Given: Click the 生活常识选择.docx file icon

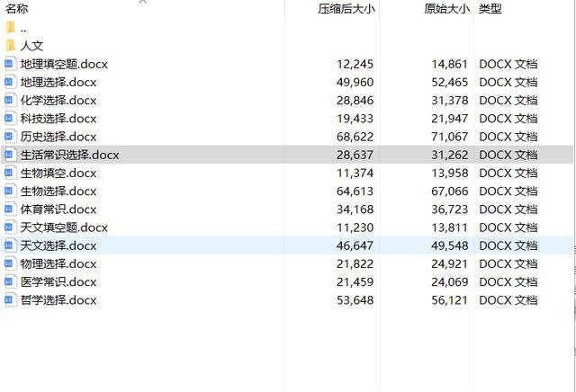Looking at the screenshot, I should (10, 155).
